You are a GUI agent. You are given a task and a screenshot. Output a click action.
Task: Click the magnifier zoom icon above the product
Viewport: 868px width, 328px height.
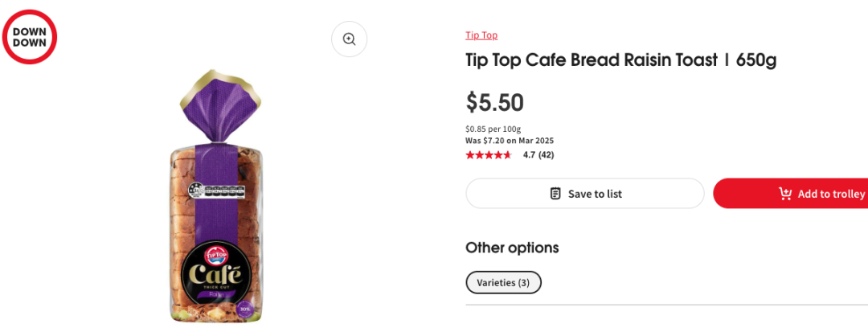349,39
